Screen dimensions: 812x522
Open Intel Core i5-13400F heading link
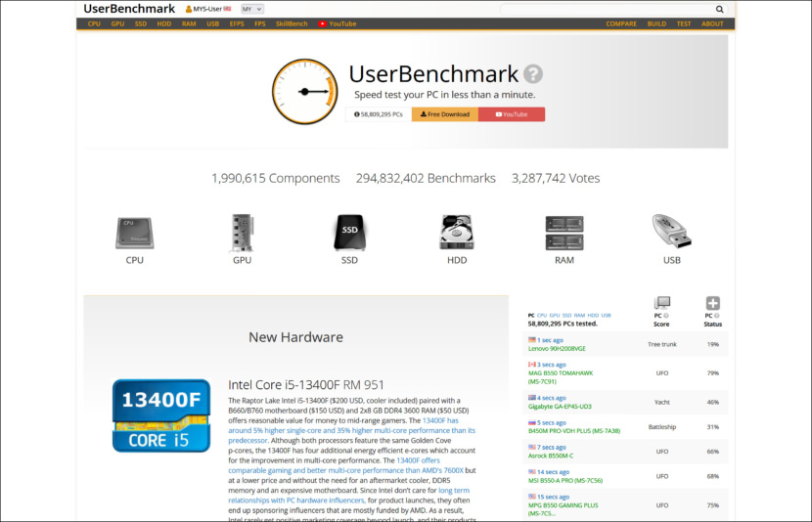point(306,385)
